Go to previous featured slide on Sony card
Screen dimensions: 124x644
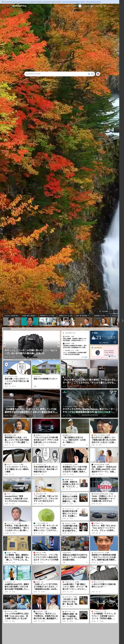click(4, 345)
